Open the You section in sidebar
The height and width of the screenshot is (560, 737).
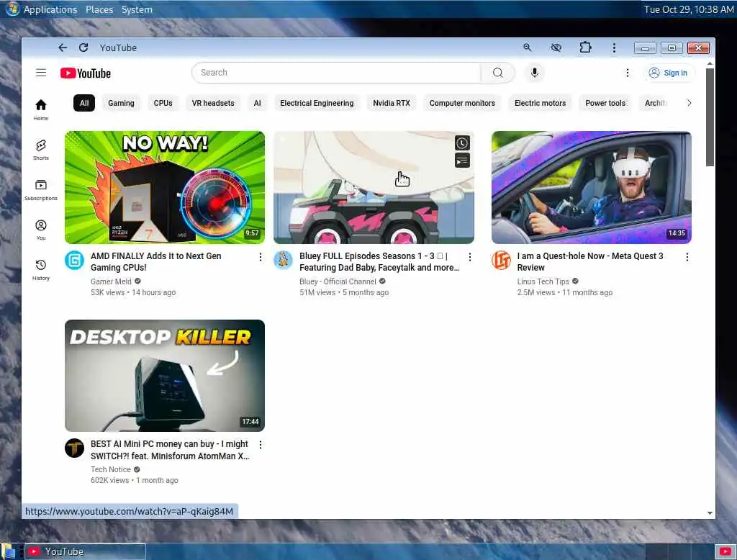(x=41, y=230)
